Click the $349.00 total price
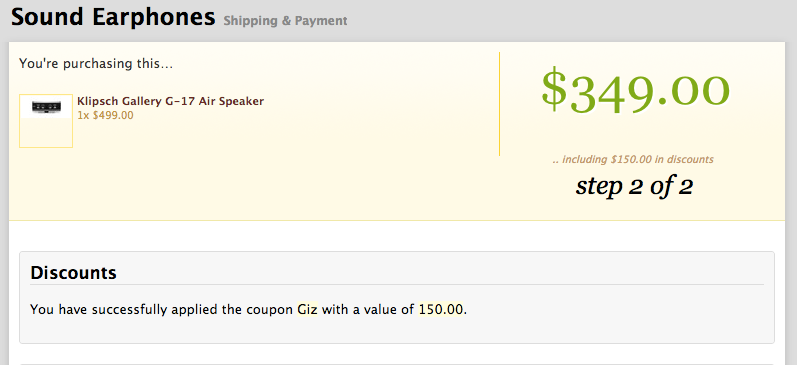Screen dimensions: 797x365 (x=635, y=92)
